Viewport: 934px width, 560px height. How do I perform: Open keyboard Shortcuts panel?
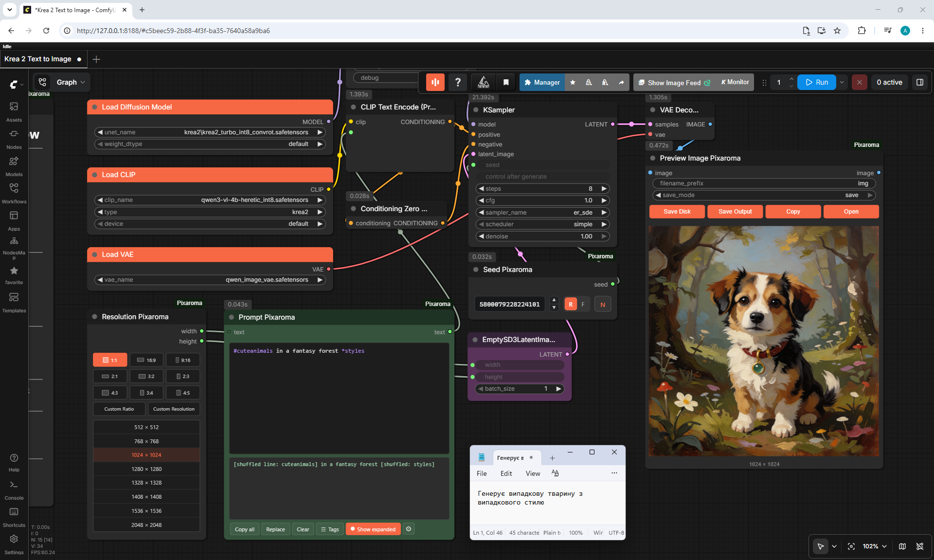click(14, 518)
